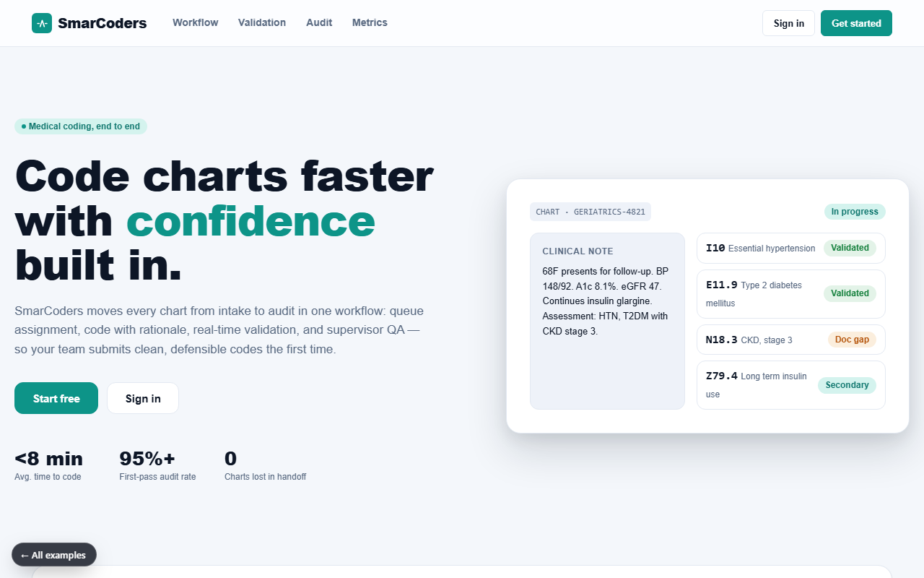Click First-pass audit rate label
This screenshot has height=578, width=924.
(x=157, y=477)
